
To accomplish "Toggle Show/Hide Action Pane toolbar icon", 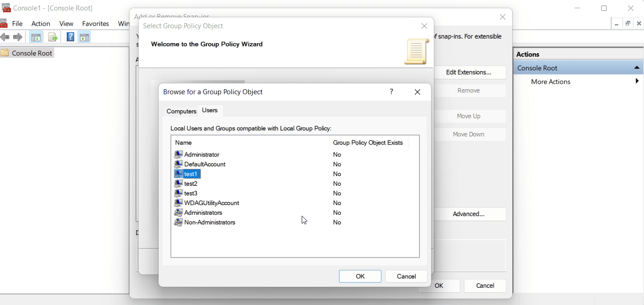I will 84,37.
